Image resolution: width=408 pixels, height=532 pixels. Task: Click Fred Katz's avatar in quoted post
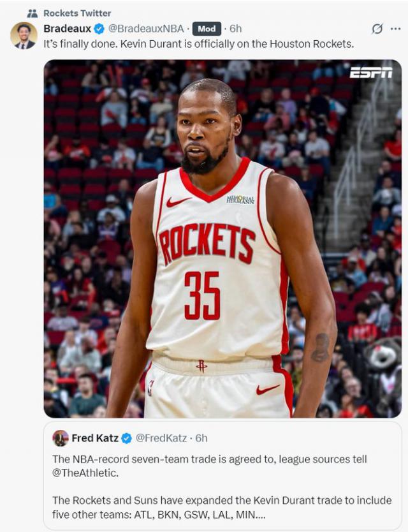61,438
